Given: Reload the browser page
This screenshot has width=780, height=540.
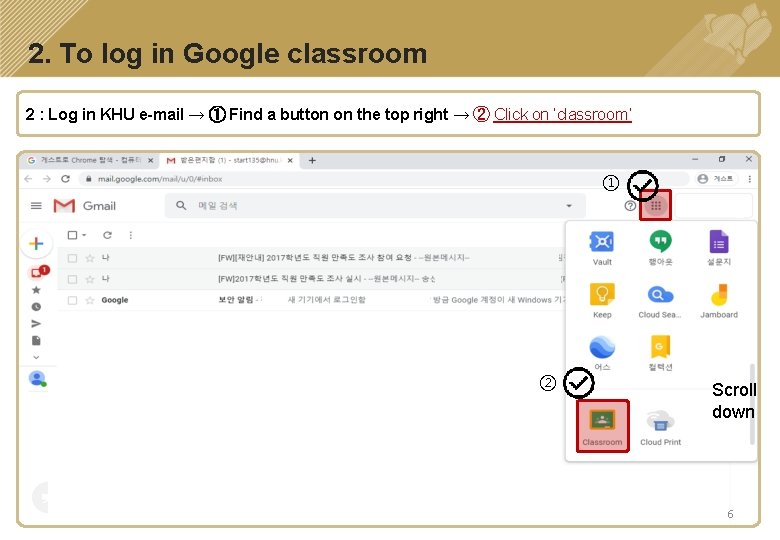Looking at the screenshot, I should click(65, 179).
